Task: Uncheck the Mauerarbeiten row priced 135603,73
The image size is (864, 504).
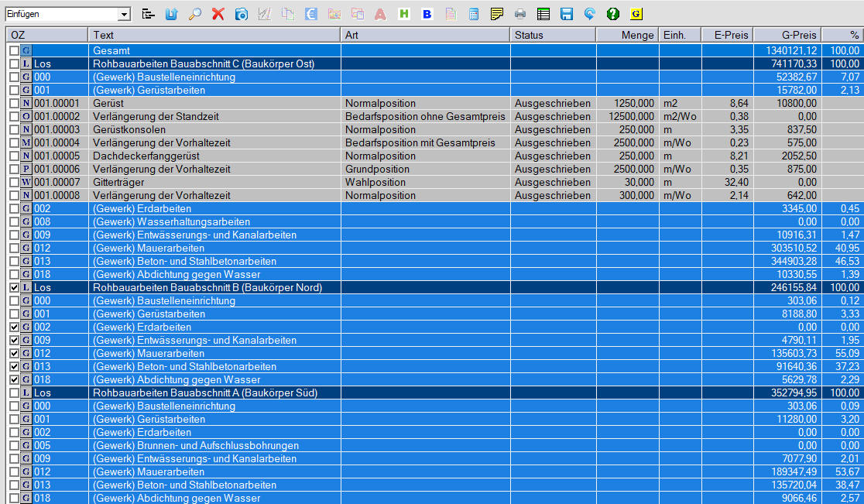Action: (x=15, y=354)
